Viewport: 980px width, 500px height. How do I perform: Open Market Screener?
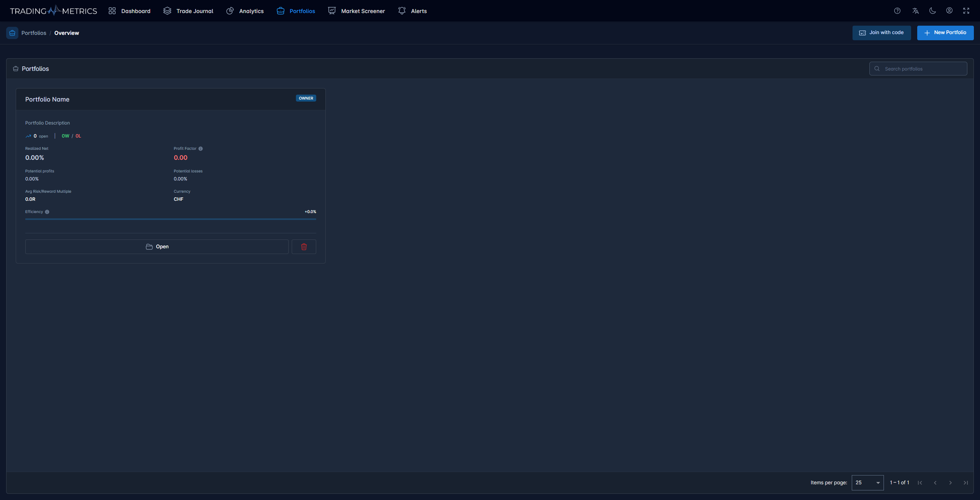[356, 11]
